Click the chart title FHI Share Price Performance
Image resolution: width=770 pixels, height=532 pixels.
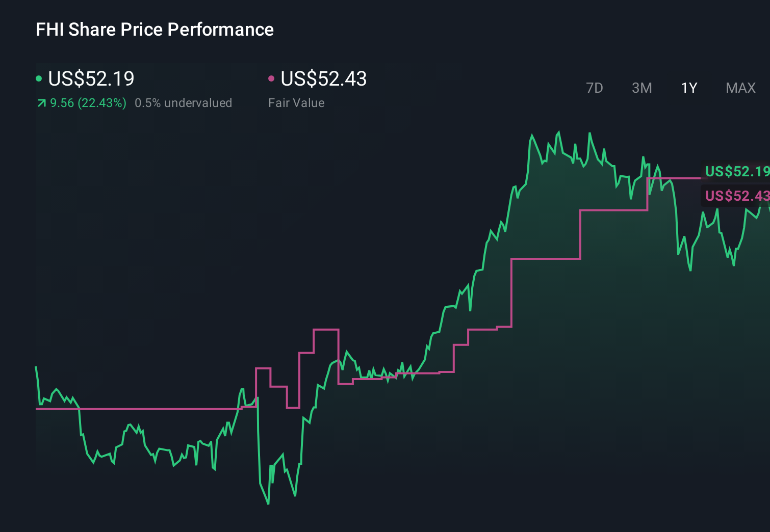click(x=154, y=29)
